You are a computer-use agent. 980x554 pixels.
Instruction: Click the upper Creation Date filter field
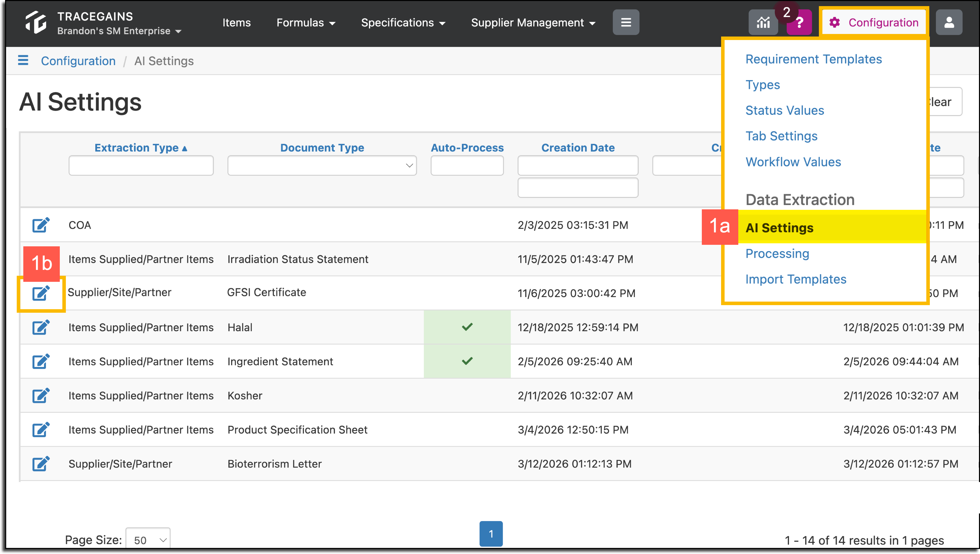[577, 165]
